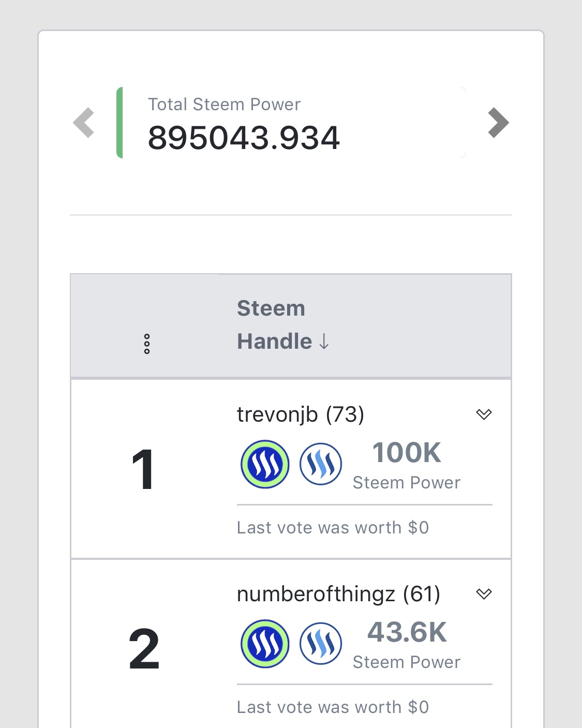Click trevonjb's 100K Steem Power value

click(407, 453)
